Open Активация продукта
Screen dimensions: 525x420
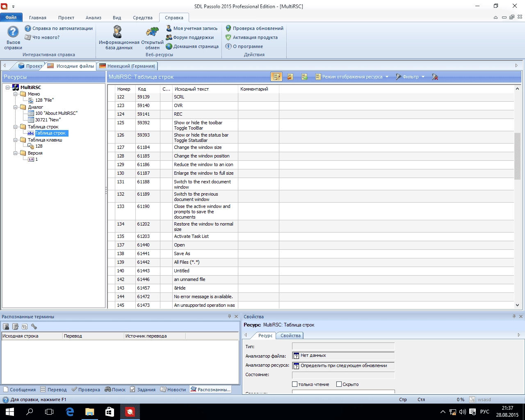(x=251, y=37)
